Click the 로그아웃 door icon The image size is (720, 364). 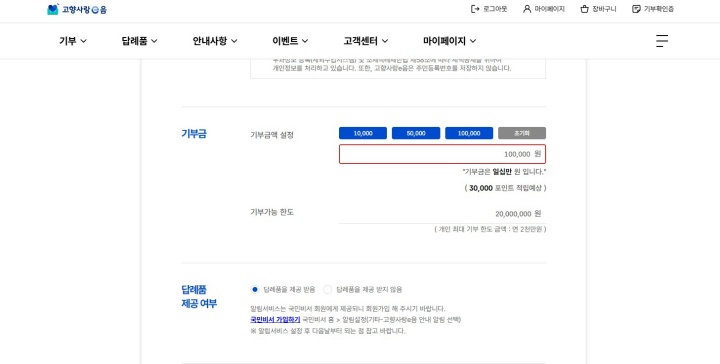point(475,9)
